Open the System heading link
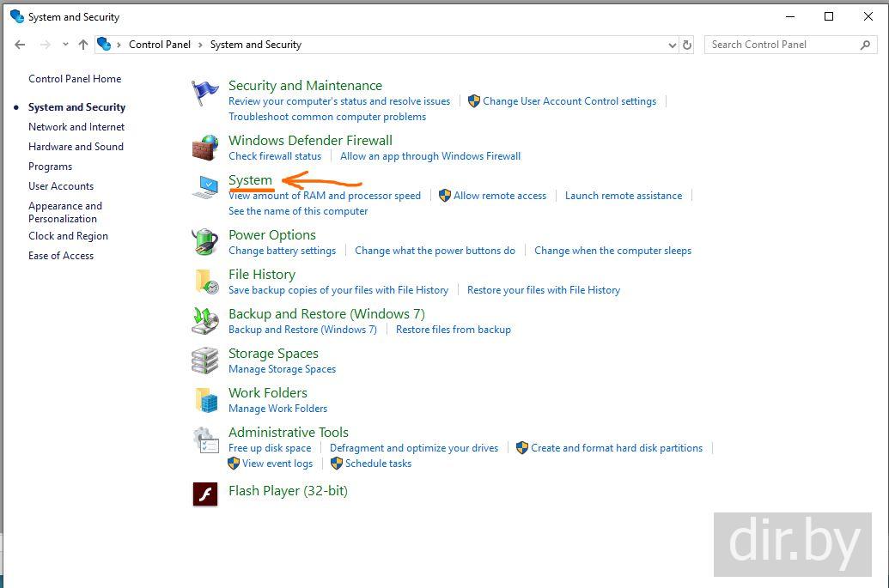 250,180
